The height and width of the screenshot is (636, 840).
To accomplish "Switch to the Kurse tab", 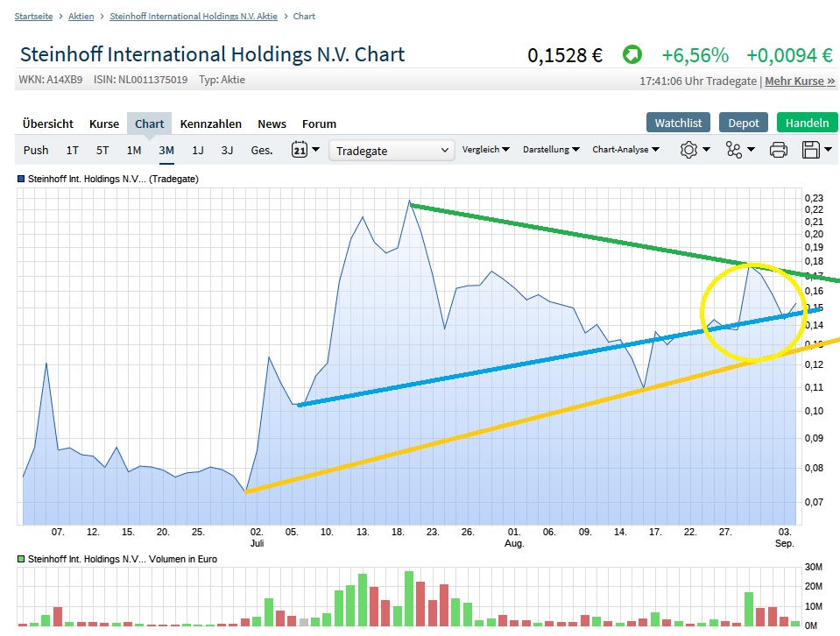I will pyautogui.click(x=104, y=124).
